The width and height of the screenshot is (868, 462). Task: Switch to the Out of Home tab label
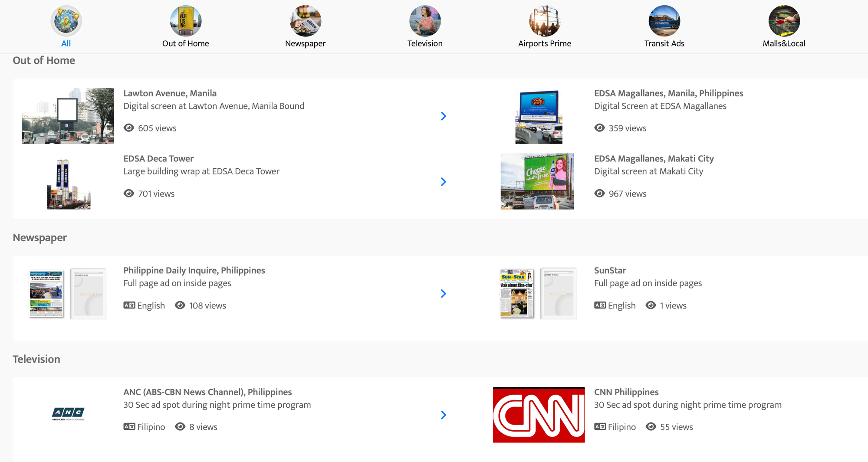[x=186, y=43]
